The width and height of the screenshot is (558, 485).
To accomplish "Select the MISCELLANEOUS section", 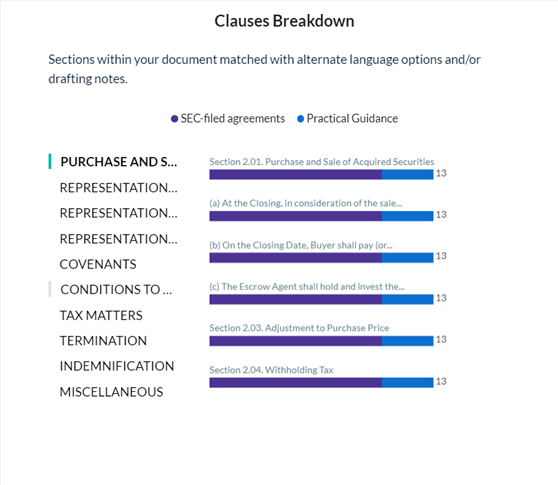I will pos(111,392).
